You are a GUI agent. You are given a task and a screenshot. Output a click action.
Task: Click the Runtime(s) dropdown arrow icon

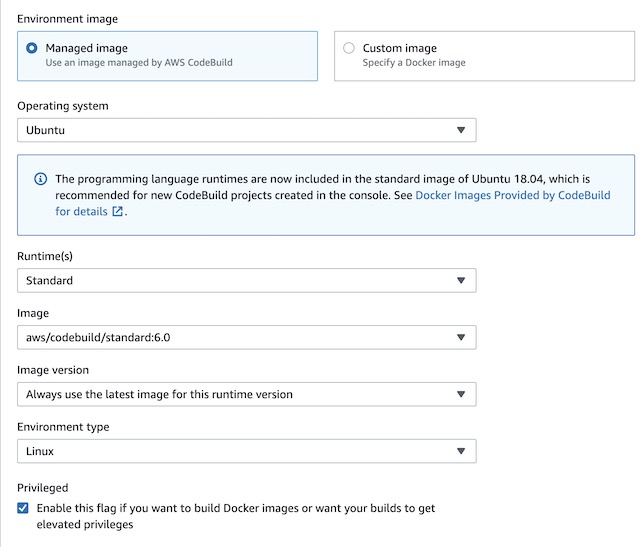tap(460, 281)
